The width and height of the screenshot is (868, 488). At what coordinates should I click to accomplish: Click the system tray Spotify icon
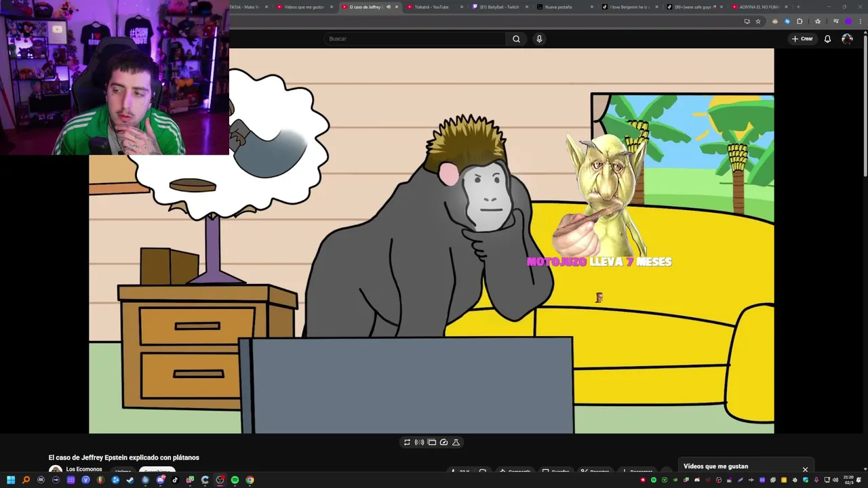[654, 480]
